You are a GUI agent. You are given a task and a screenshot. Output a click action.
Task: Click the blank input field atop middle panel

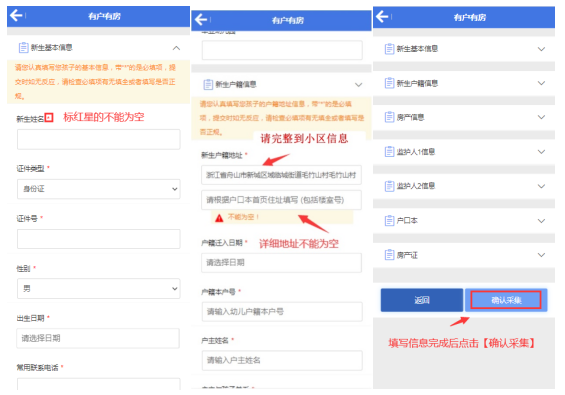(282, 50)
